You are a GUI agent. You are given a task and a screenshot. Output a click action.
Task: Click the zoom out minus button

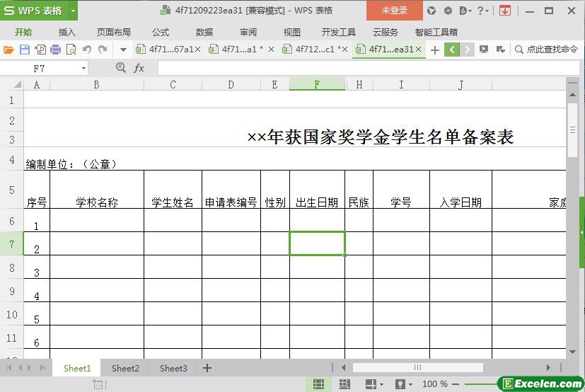[456, 384]
